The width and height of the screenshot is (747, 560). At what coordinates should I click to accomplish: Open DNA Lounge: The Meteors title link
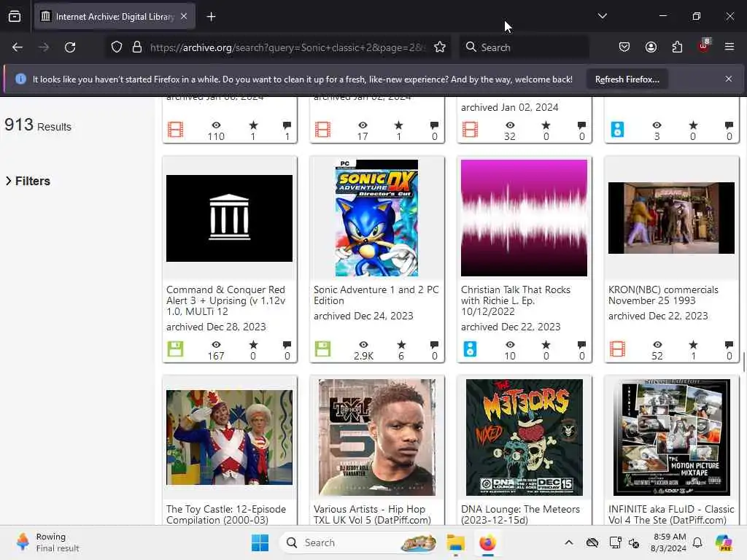point(520,515)
